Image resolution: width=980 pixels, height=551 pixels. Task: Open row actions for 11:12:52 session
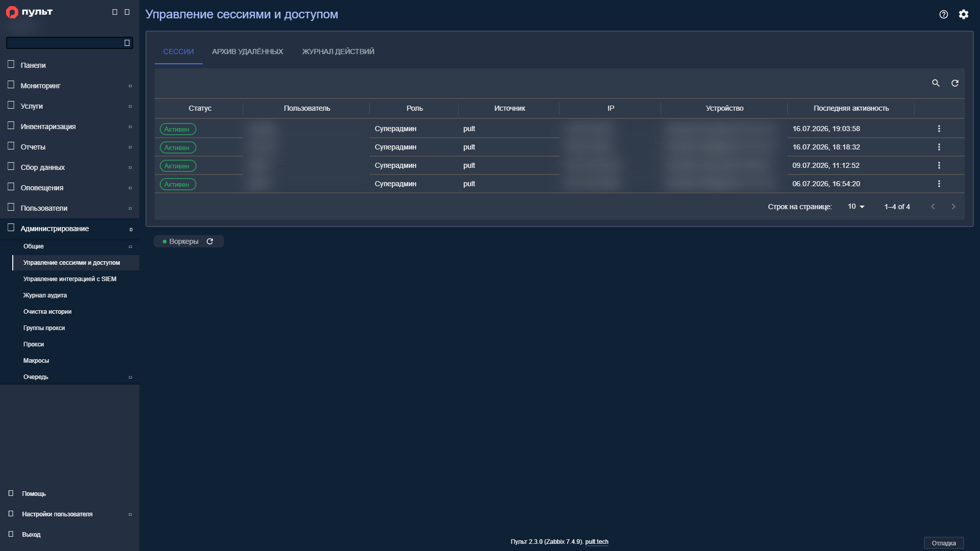tap(939, 165)
